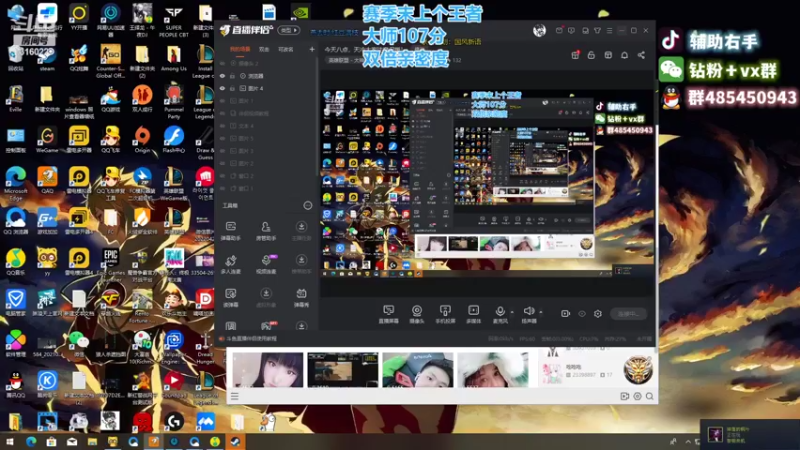Screen dimensions: 800x450
Task: Open Pummel Party desktop icon
Action: [x=174, y=102]
